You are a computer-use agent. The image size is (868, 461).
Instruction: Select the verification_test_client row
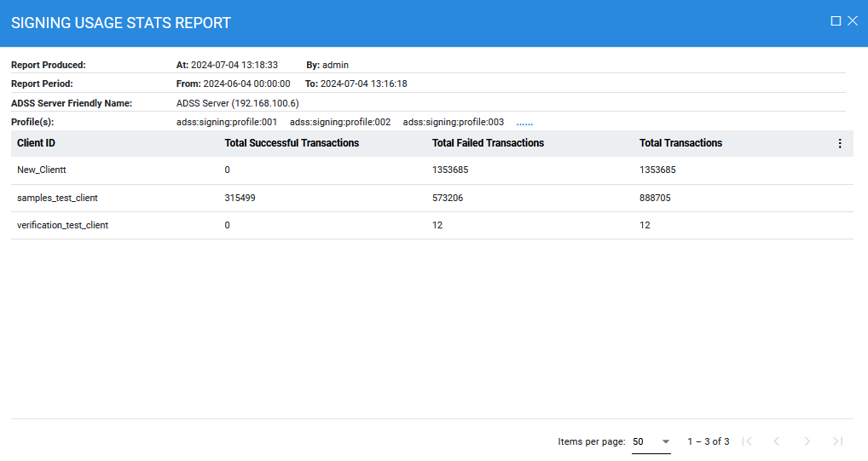(x=62, y=225)
